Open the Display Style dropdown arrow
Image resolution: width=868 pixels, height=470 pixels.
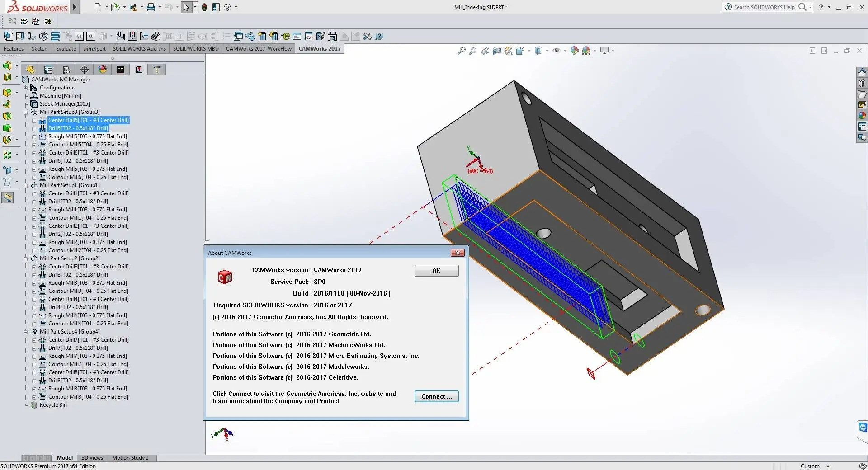pos(547,51)
